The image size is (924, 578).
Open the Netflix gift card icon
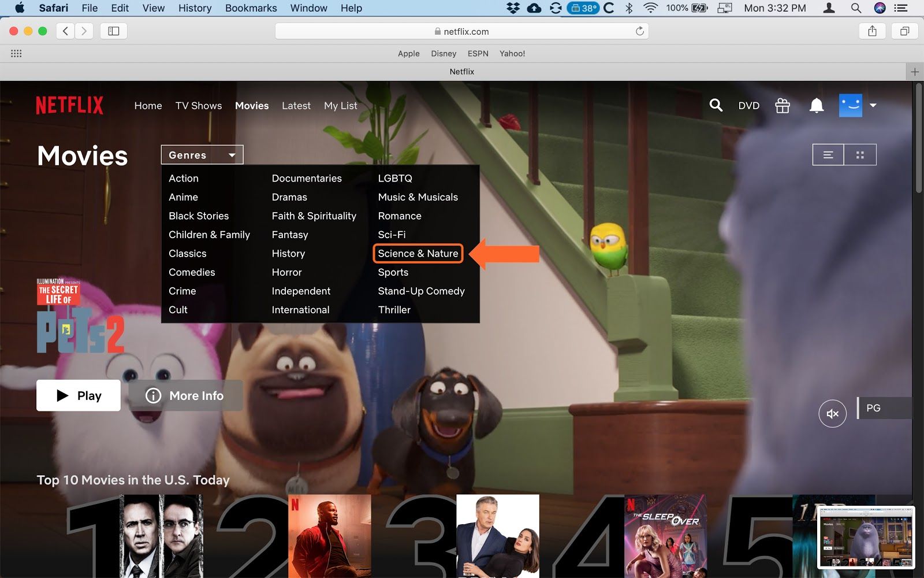pyautogui.click(x=783, y=105)
